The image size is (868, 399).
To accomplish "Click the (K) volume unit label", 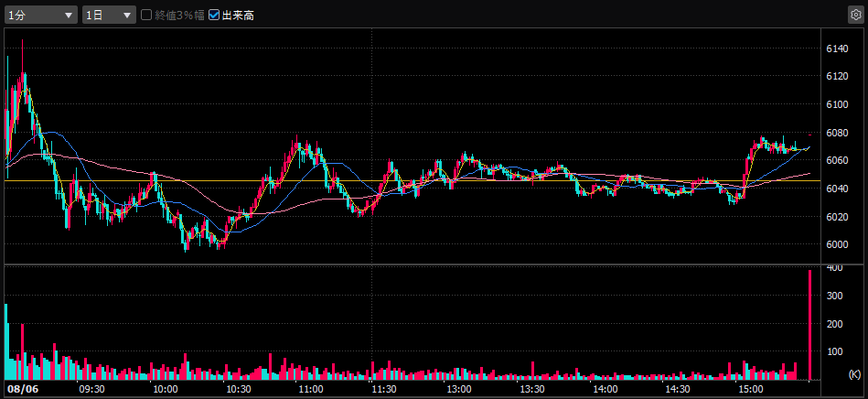I will [x=854, y=374].
